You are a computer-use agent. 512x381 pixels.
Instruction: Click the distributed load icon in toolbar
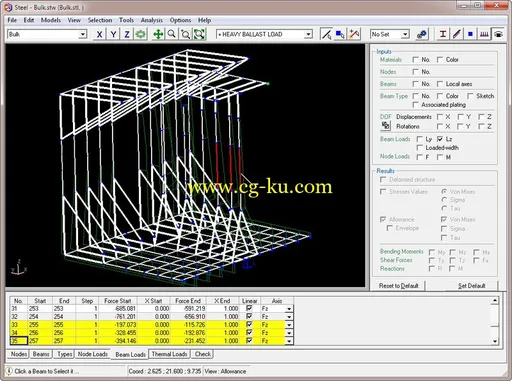click(484, 34)
